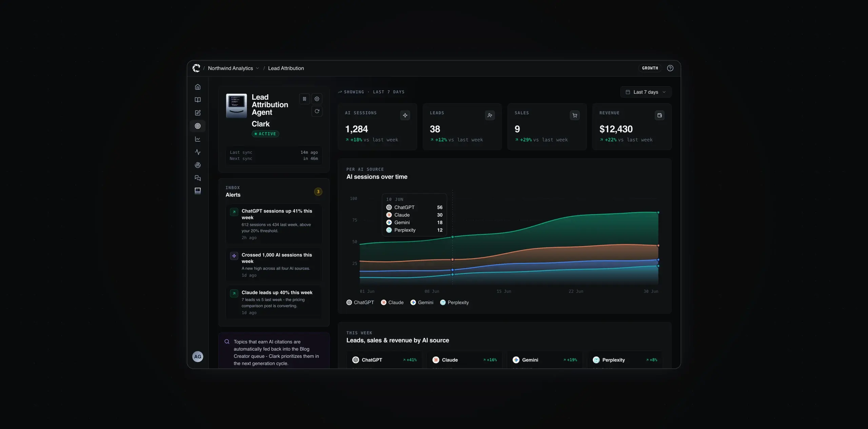Screen dimensions: 868x429
Task: Click the Clark agent thumbnail image
Action: [x=236, y=106]
